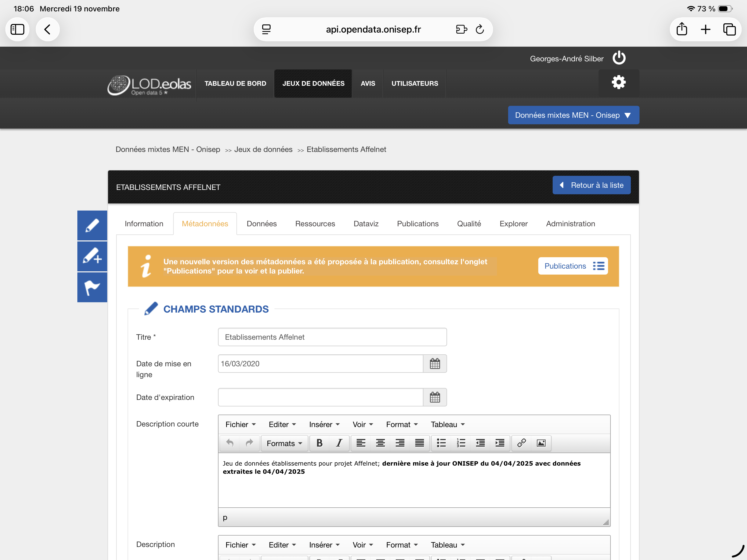
Task: Expand Données mixtes MEN - Onisep dropdown
Action: coord(573,115)
